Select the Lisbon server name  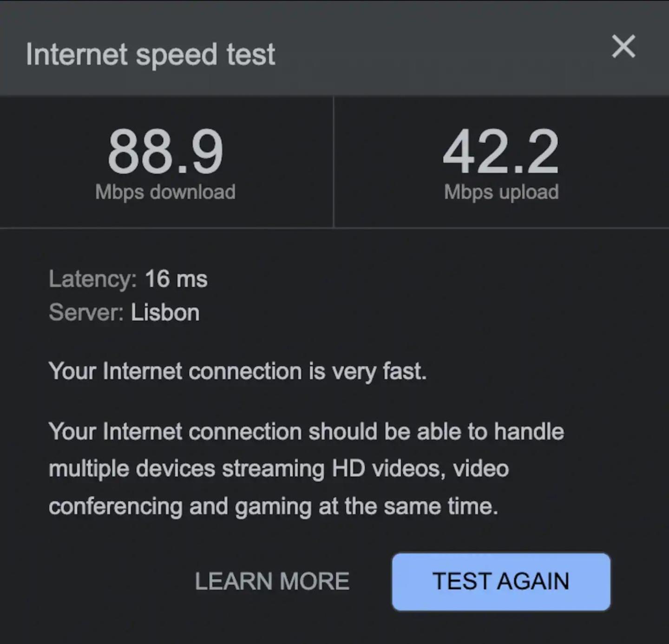coord(165,312)
